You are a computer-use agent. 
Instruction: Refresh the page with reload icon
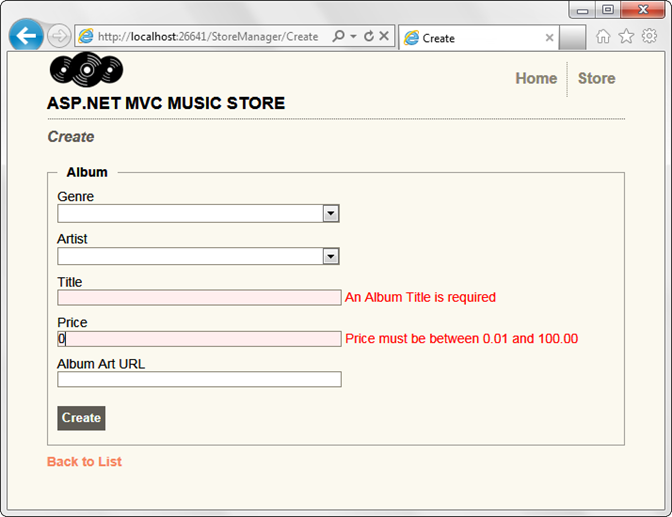click(369, 36)
